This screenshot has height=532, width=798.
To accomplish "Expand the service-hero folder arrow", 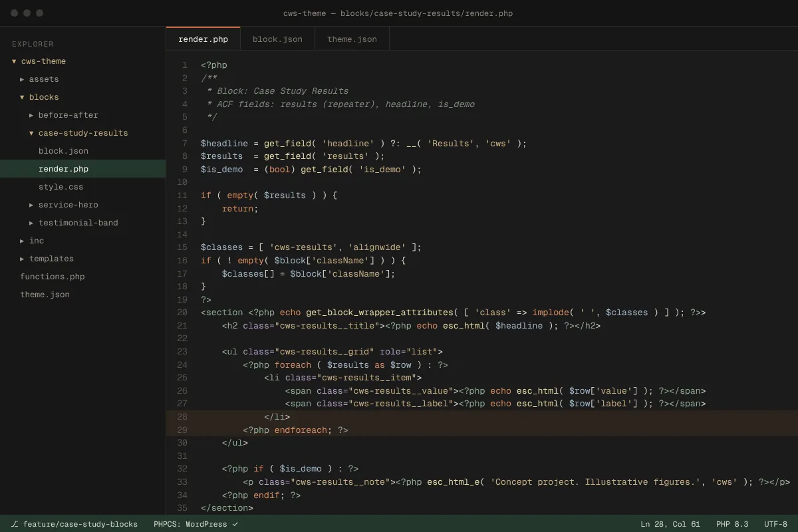I will [31, 205].
